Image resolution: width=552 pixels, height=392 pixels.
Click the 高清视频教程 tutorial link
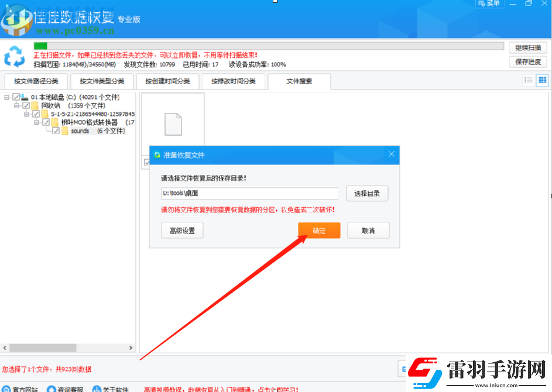pyautogui.click(x=221, y=389)
